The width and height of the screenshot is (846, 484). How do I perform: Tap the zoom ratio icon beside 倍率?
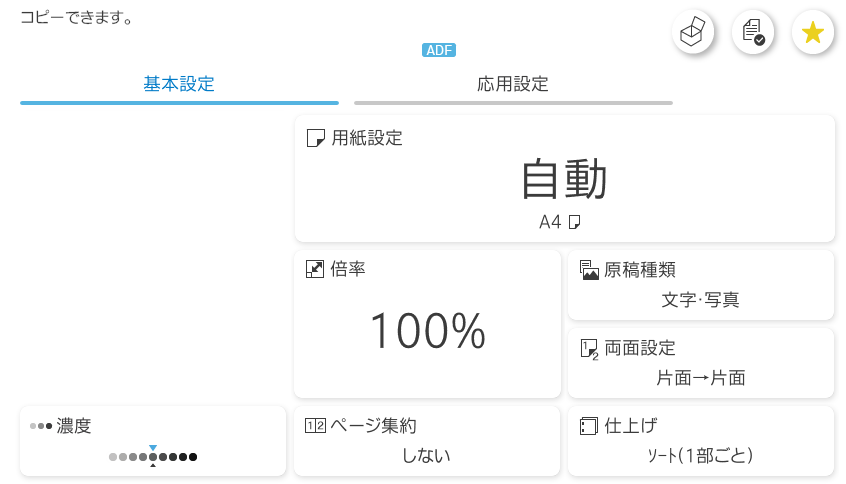(315, 269)
